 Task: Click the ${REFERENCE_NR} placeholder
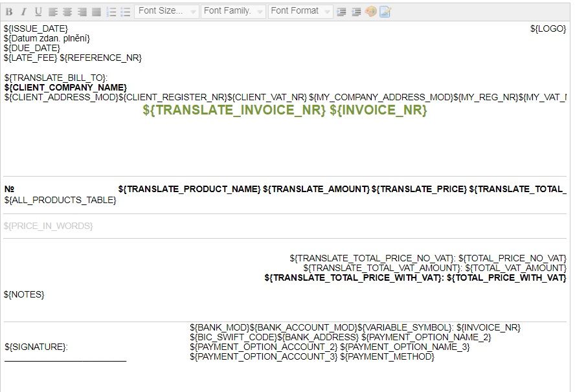[100, 58]
